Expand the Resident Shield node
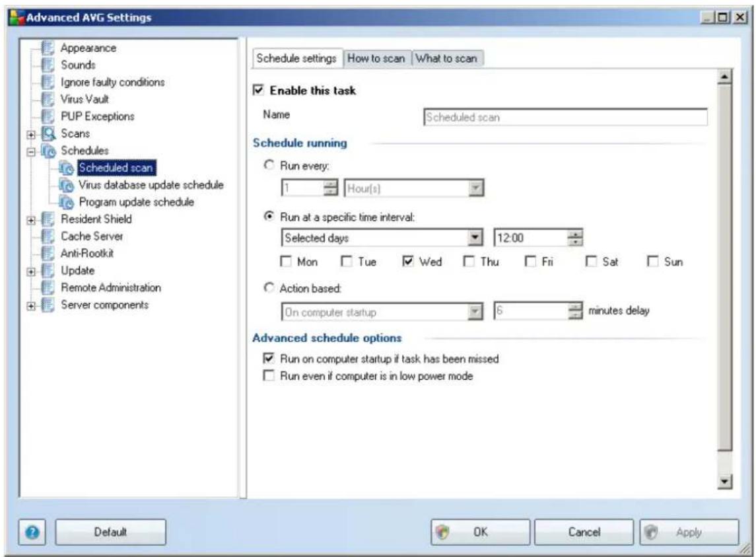 [31, 221]
